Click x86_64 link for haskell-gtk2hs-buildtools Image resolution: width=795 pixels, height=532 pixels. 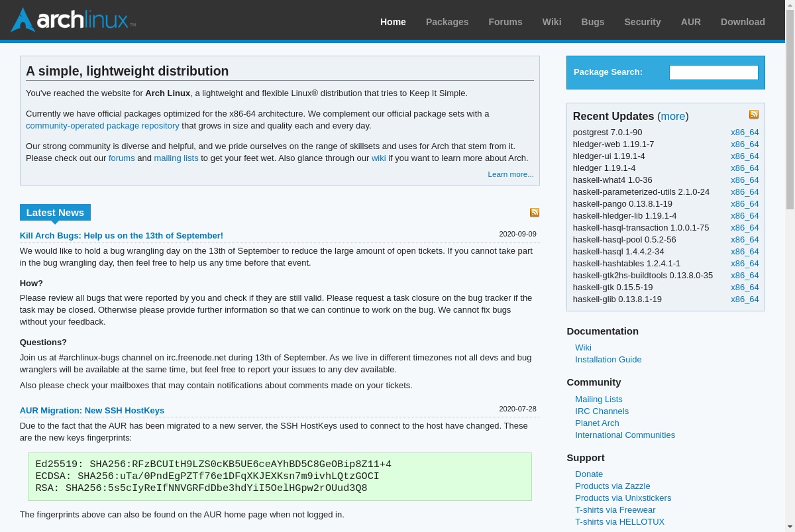click(745, 276)
